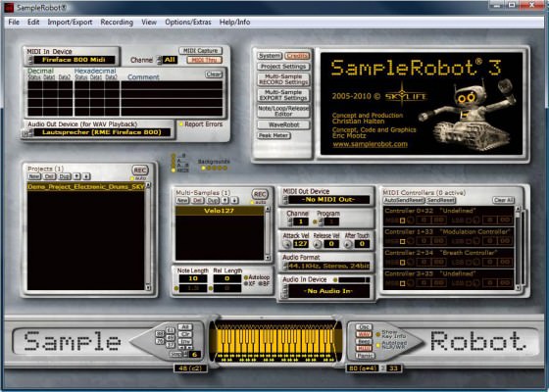Image resolution: width=549 pixels, height=392 pixels.
Task: Open the Options/Extras menu
Action: [188, 22]
